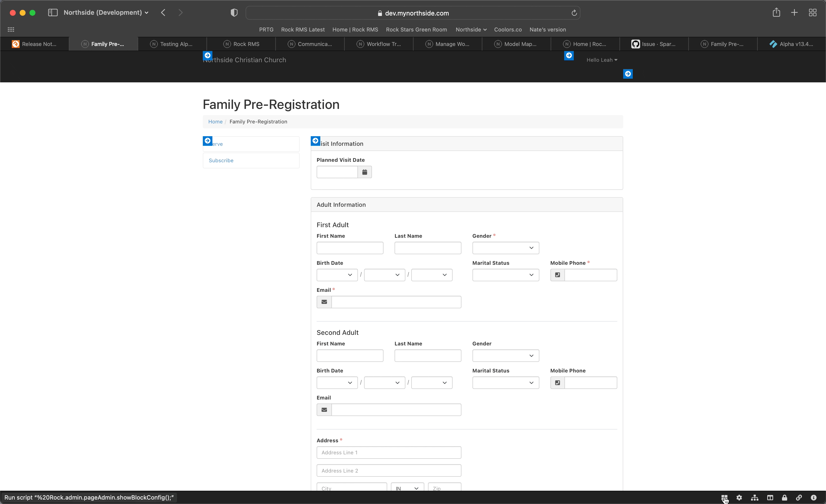Click Safari address bar dev.mynorthside.com

tap(413, 13)
